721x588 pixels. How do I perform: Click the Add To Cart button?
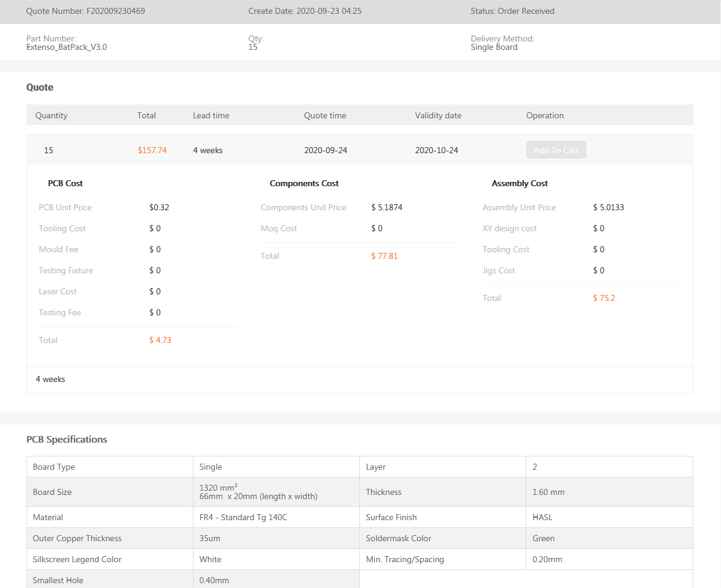pos(556,150)
